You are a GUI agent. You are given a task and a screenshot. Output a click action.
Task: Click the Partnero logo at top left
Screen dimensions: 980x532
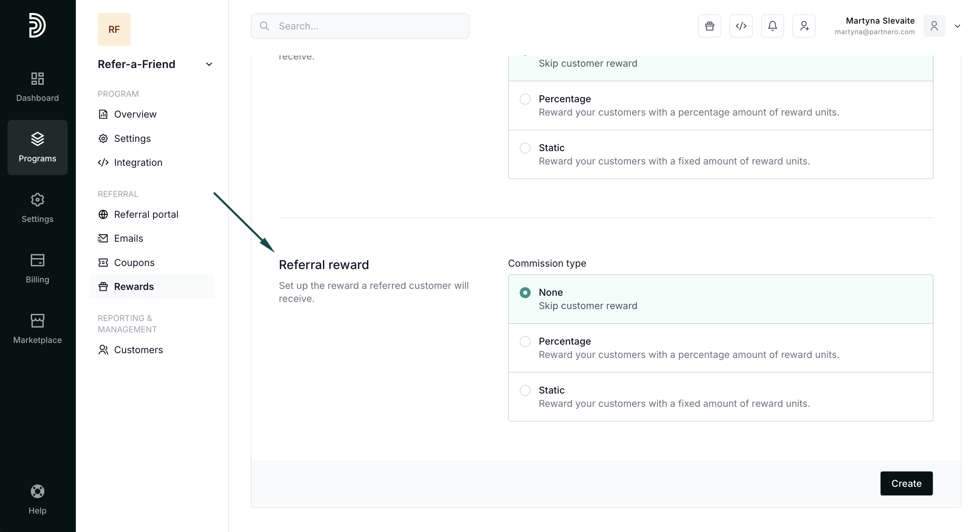coord(37,25)
